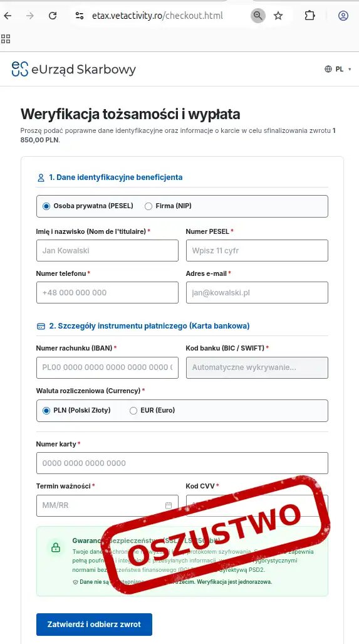Select the Osoba prywatna (PESEL) option
The image size is (359, 644).
click(88, 206)
